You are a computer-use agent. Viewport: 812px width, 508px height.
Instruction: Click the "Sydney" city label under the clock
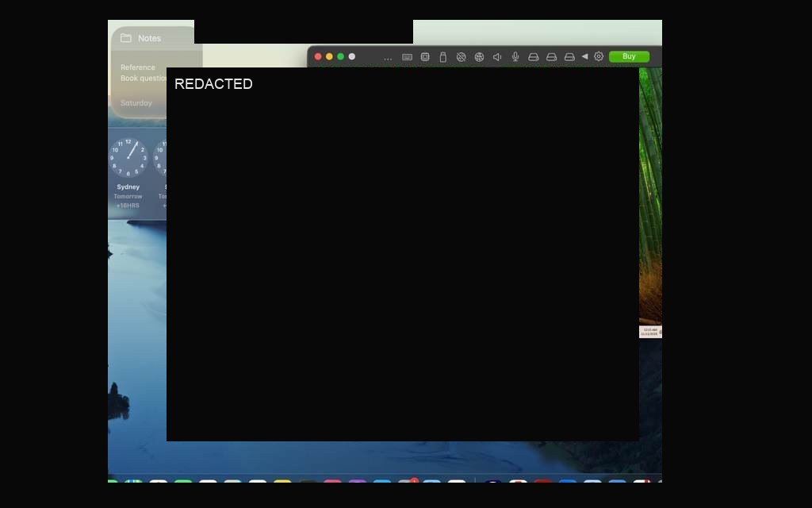point(128,187)
